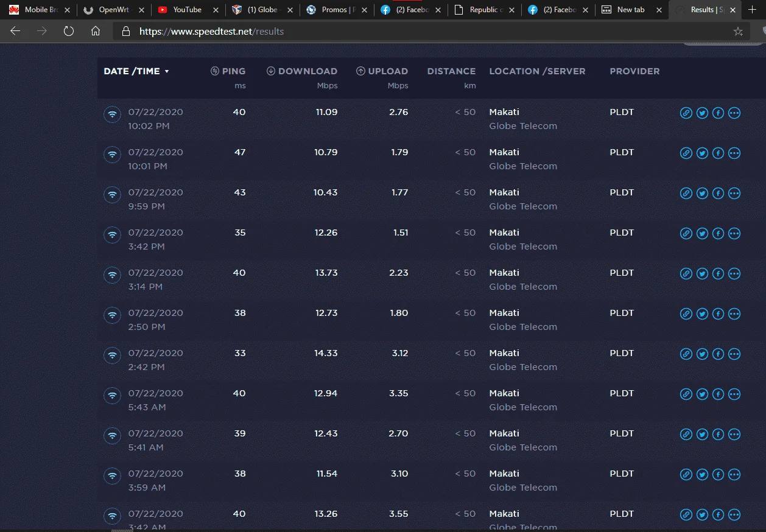Sort by DOWNLOAD column header

[x=302, y=71]
